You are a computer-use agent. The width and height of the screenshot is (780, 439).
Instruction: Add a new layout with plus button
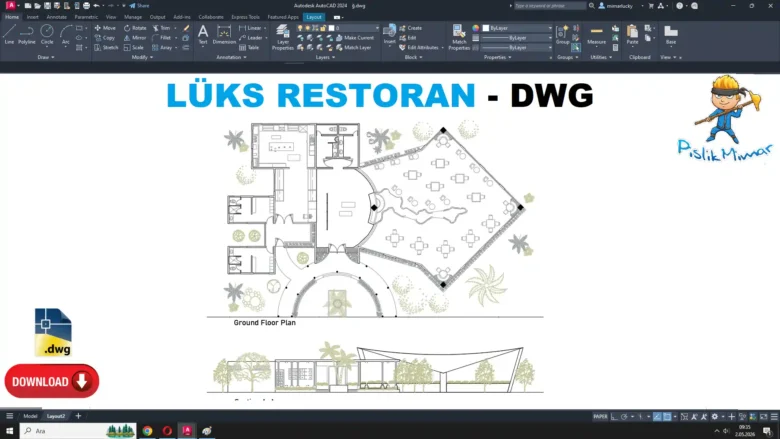coord(78,416)
